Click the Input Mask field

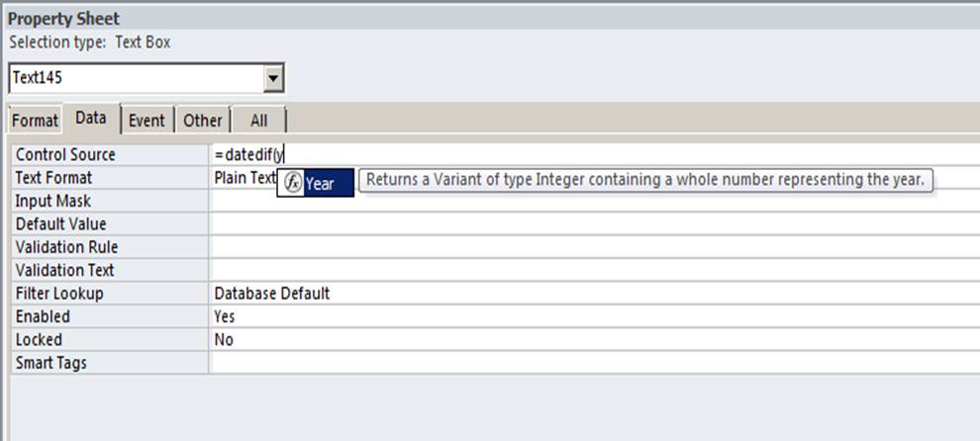point(594,201)
